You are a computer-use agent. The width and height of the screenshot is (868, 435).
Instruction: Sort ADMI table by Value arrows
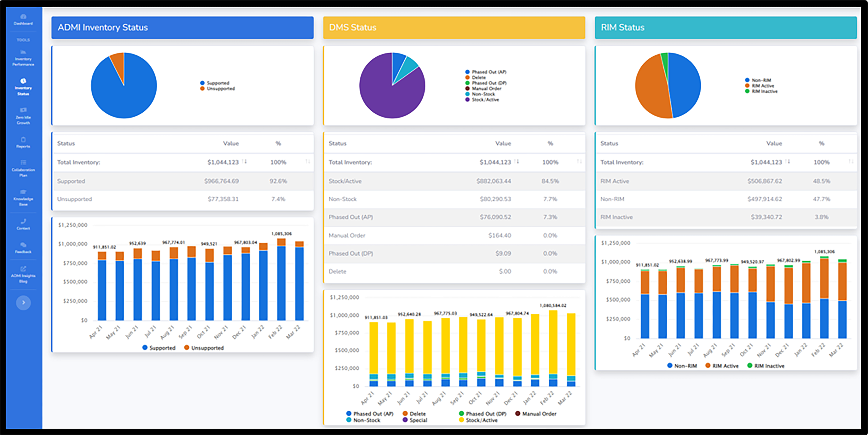(x=245, y=162)
